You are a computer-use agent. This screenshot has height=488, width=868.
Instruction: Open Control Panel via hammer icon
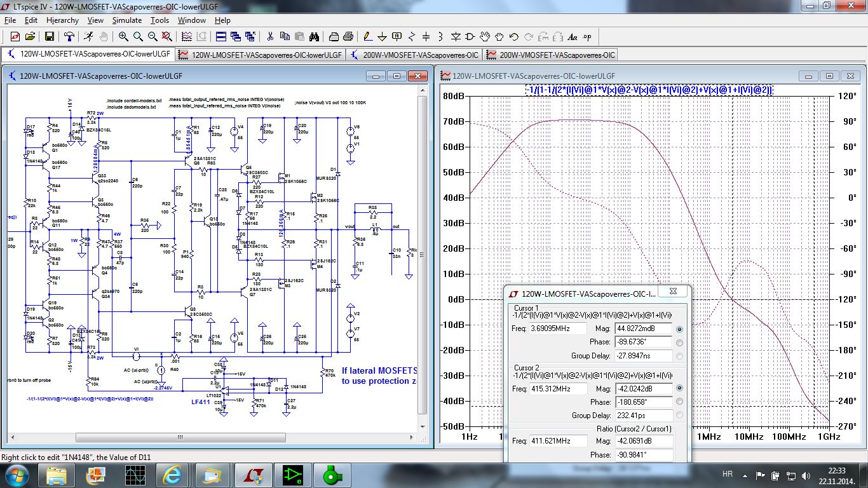tap(69, 36)
